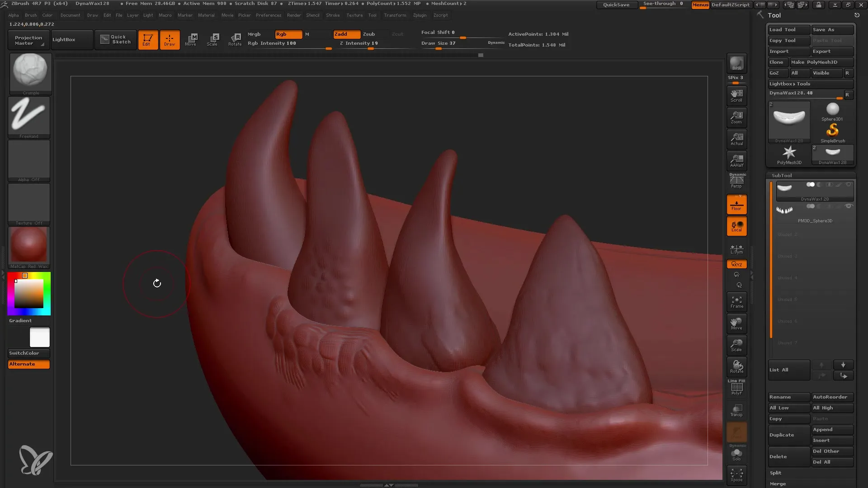Expand the Lightbox Tools panel

pos(789,84)
